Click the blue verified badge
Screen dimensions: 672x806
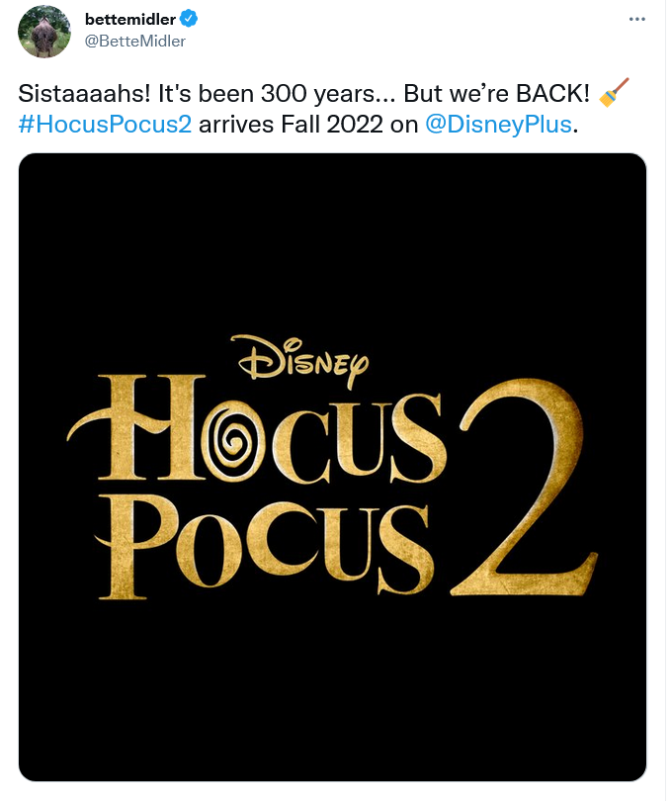[x=189, y=20]
